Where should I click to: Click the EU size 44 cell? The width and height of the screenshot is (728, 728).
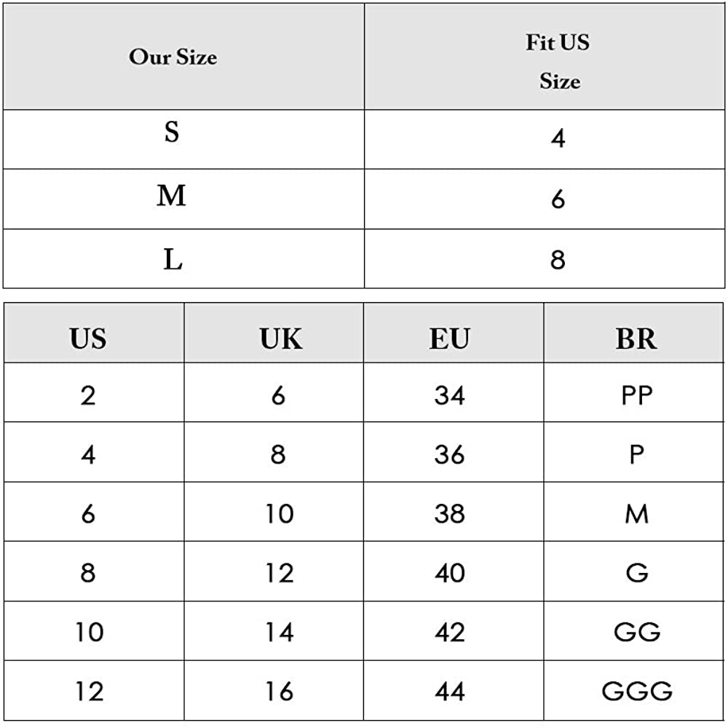coord(450,690)
